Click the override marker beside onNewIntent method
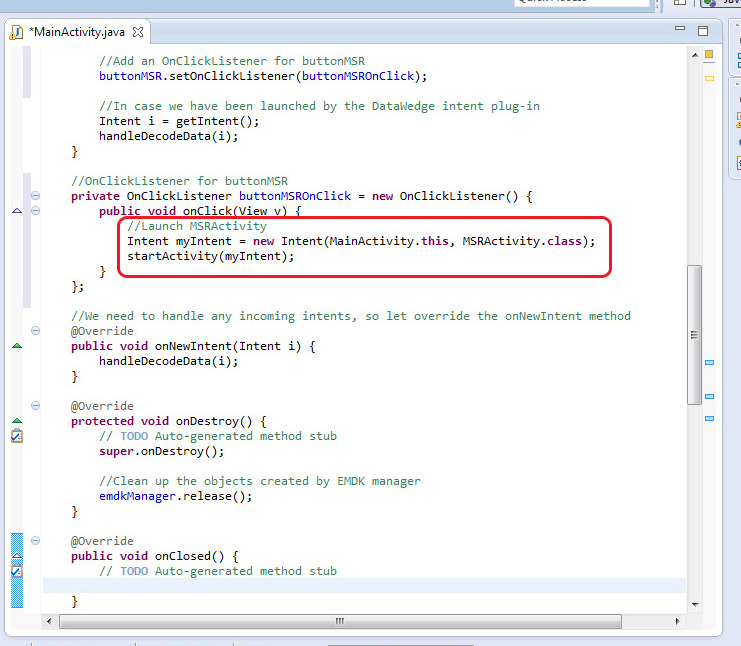Viewport: 741px width, 646px height. (x=16, y=346)
